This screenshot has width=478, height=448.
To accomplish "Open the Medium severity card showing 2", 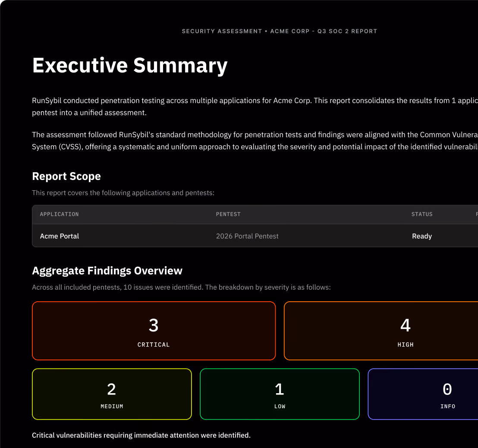I will point(112,394).
